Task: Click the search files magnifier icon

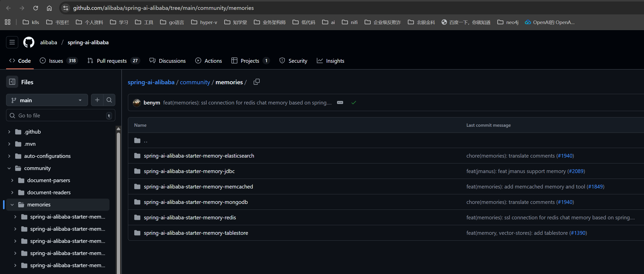Action: (x=109, y=100)
